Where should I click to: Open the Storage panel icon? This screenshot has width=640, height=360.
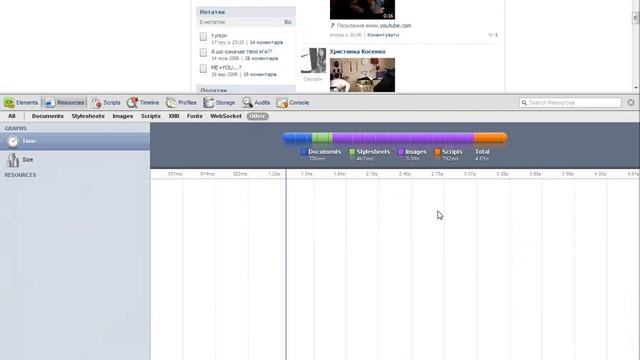tap(209, 103)
